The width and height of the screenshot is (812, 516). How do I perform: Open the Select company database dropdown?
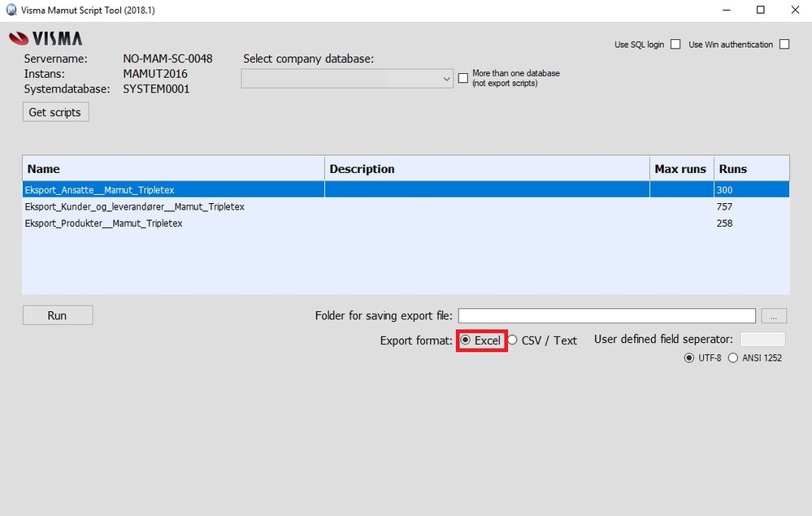click(x=347, y=79)
